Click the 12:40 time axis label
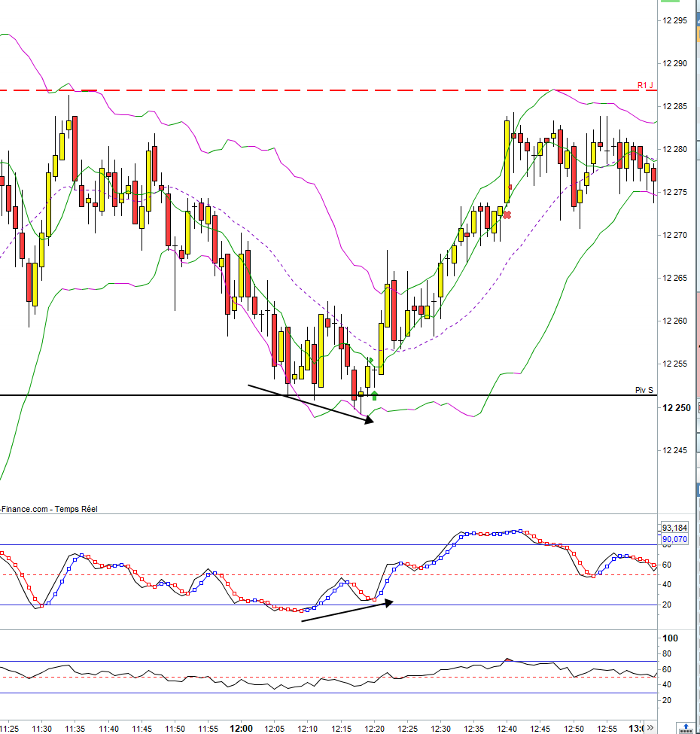The width and height of the screenshot is (700, 734). pos(507,729)
